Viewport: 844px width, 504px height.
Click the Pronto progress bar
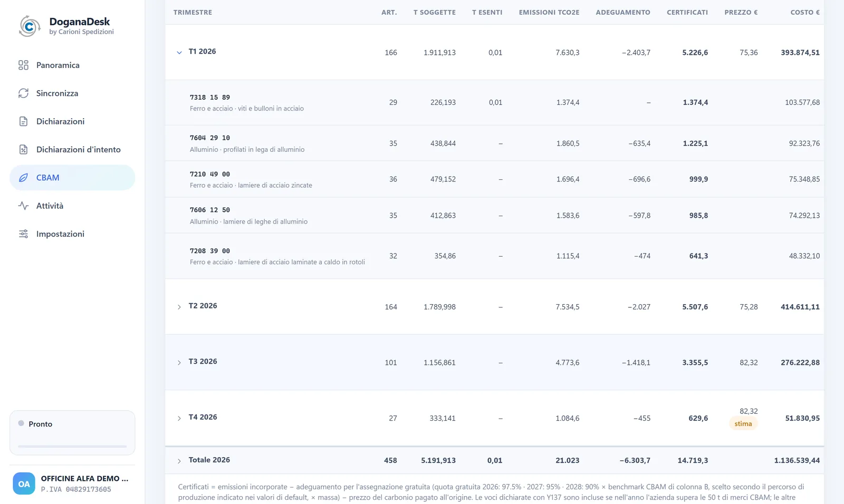(72, 446)
